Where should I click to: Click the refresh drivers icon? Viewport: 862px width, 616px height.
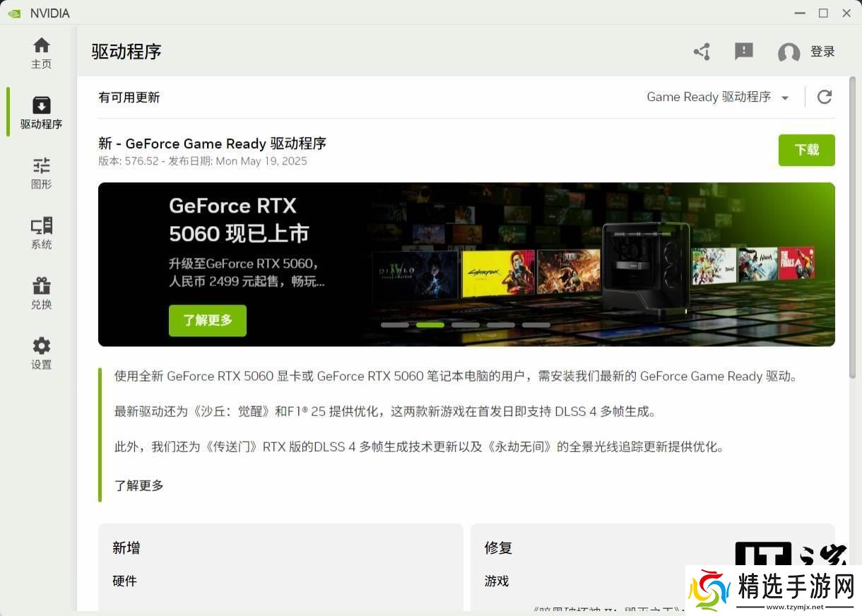pyautogui.click(x=824, y=97)
